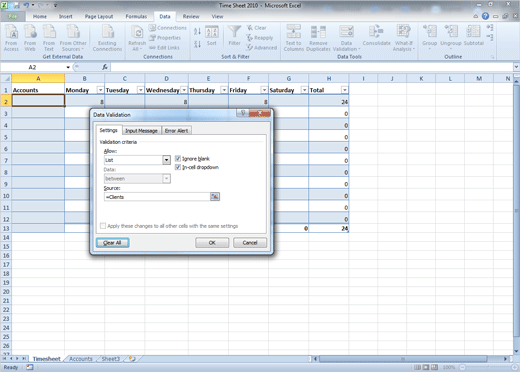Screen dimensions: 520x372
Task: Switch to Review ribbon tab
Action: click(x=191, y=16)
